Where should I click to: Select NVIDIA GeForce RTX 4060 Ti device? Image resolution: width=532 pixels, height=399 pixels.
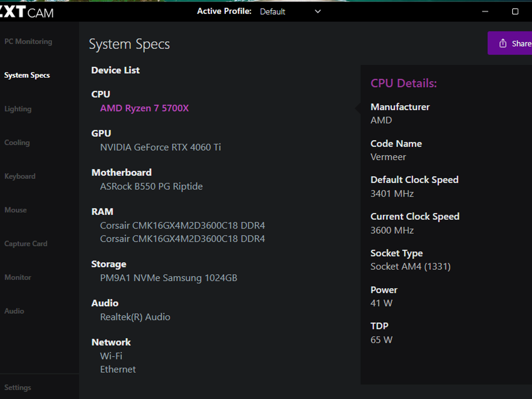coord(161,147)
